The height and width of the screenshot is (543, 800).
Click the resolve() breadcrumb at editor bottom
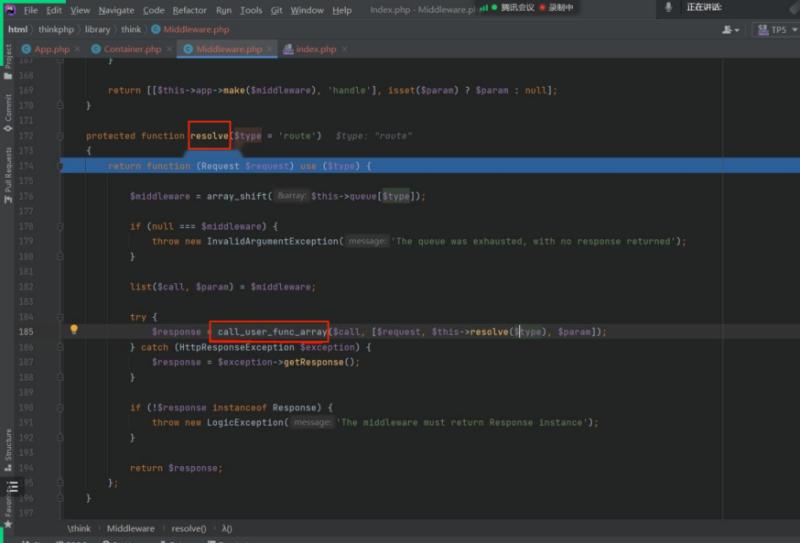[x=189, y=528]
